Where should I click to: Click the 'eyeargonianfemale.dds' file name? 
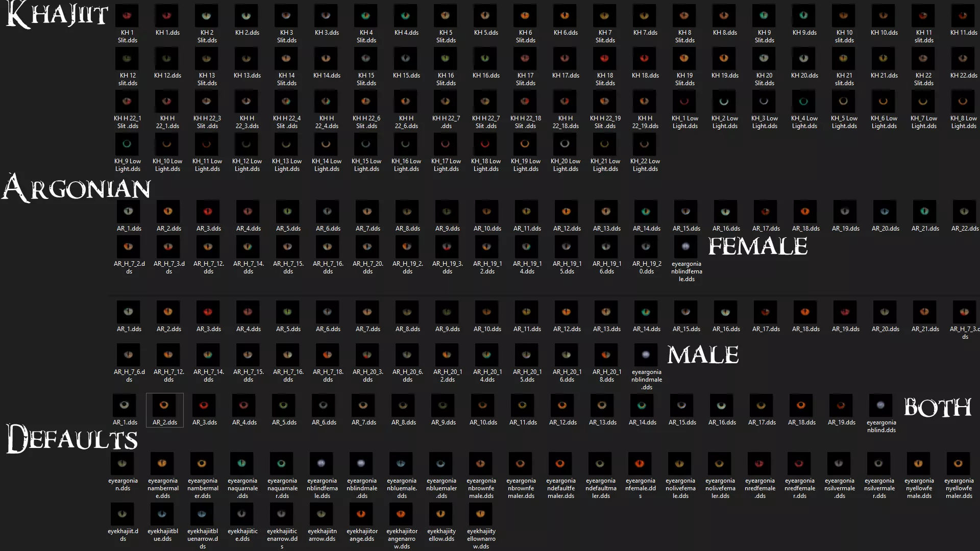(641, 488)
